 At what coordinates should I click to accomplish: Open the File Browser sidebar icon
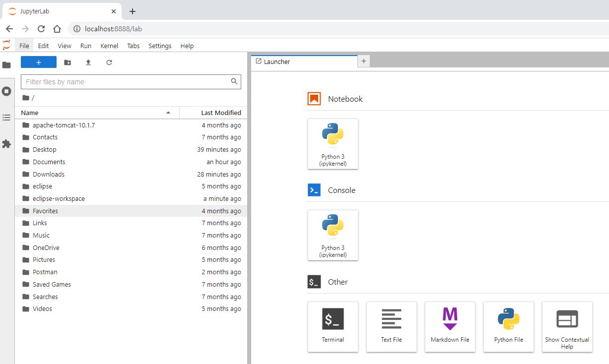click(x=6, y=65)
